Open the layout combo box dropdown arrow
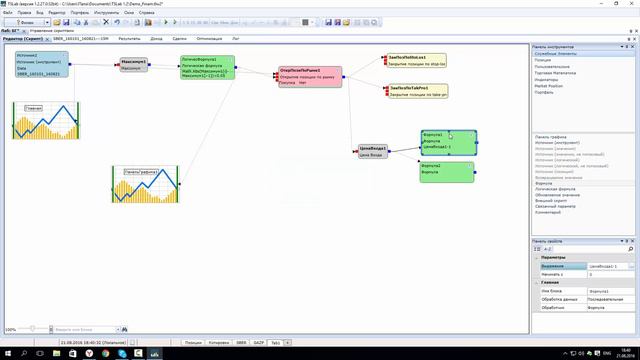Image resolution: width=640 pixels, height=360 pixels. (x=47, y=22)
